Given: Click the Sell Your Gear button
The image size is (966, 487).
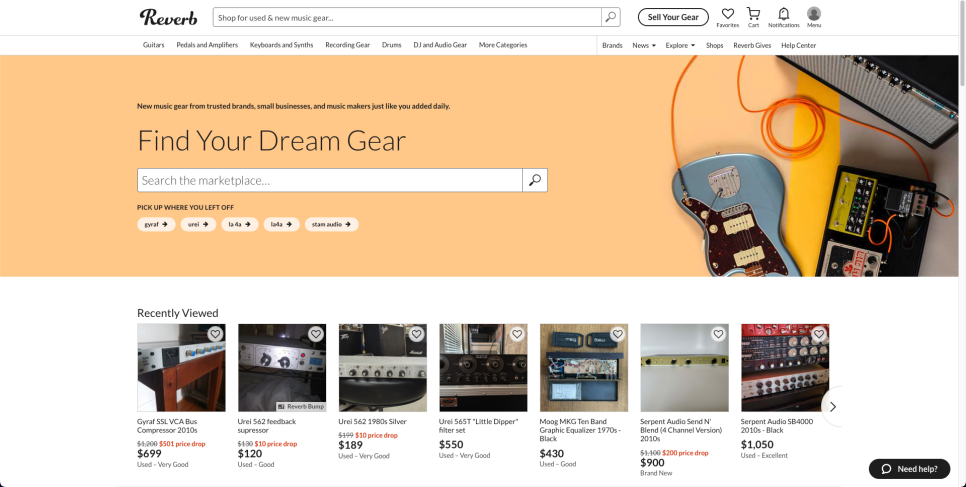Looking at the screenshot, I should [673, 17].
